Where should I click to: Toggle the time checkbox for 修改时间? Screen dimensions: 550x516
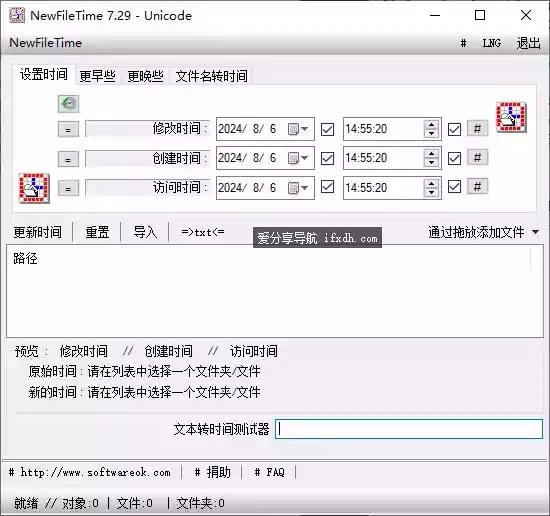point(454,129)
